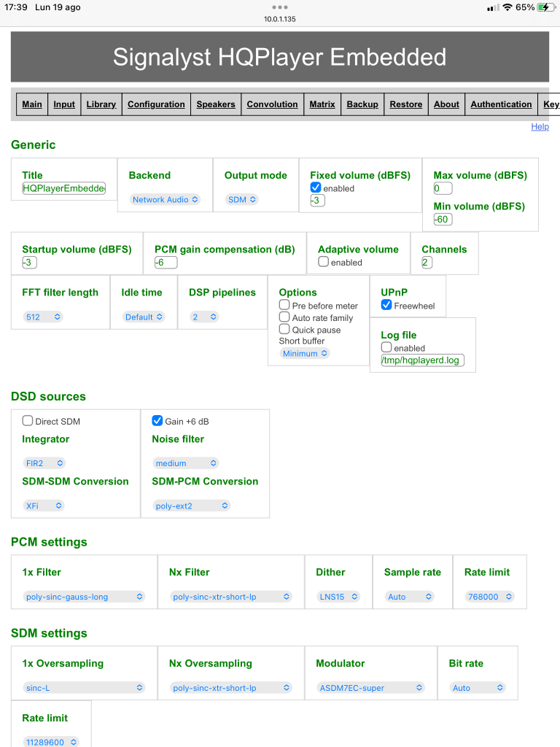Open the Integrator FIR2 dropdown

click(44, 463)
